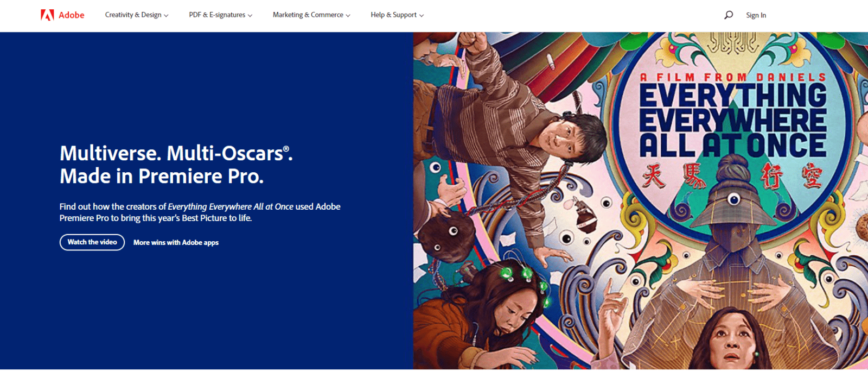This screenshot has width=868, height=371.
Task: Expand the Help & Support menu
Action: (x=397, y=15)
